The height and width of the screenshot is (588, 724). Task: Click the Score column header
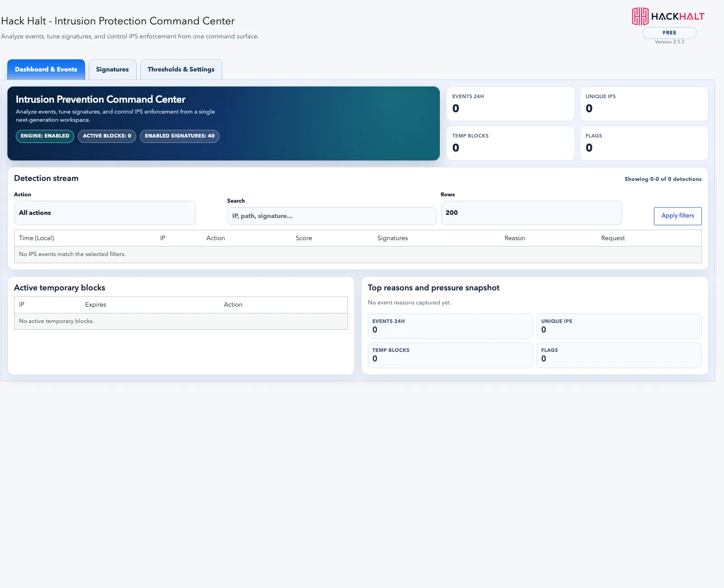pos(304,238)
